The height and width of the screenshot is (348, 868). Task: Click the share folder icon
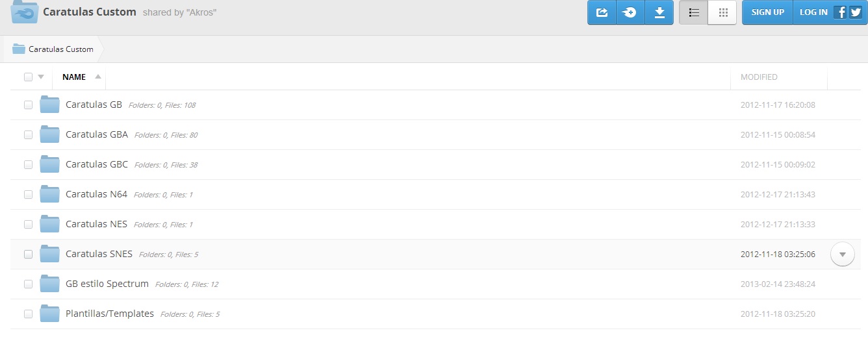tap(602, 12)
